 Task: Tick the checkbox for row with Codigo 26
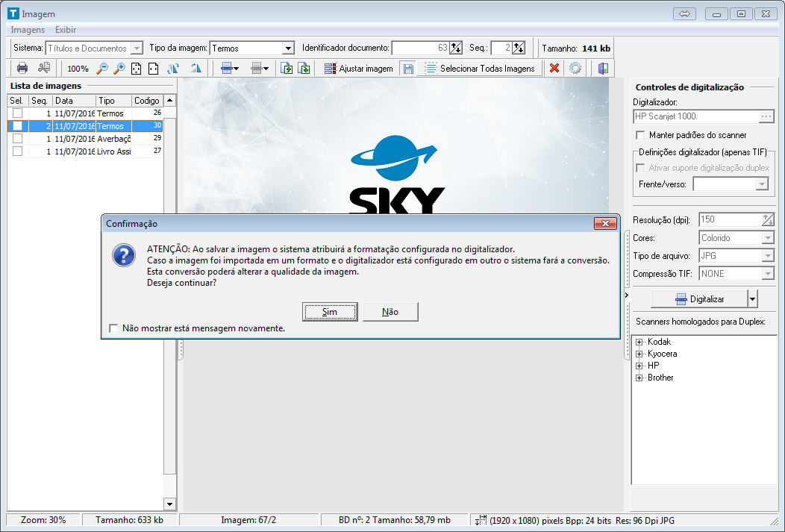(17, 113)
